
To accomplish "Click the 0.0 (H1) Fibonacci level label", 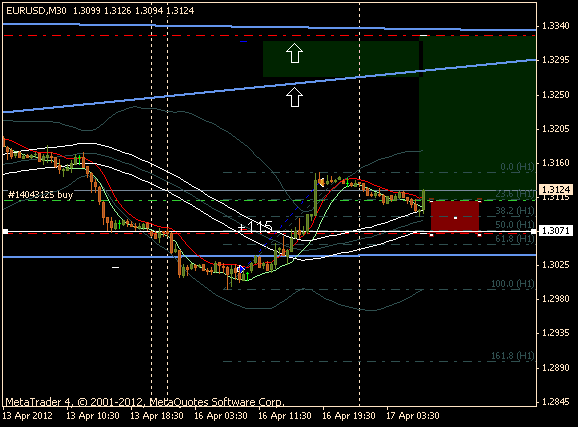I will tap(517, 167).
